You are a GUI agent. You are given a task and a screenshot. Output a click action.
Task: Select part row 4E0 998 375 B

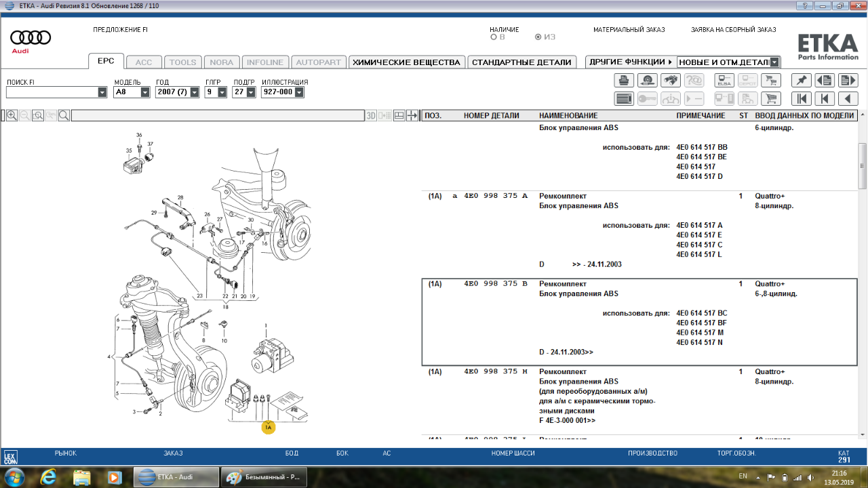tap(639, 322)
